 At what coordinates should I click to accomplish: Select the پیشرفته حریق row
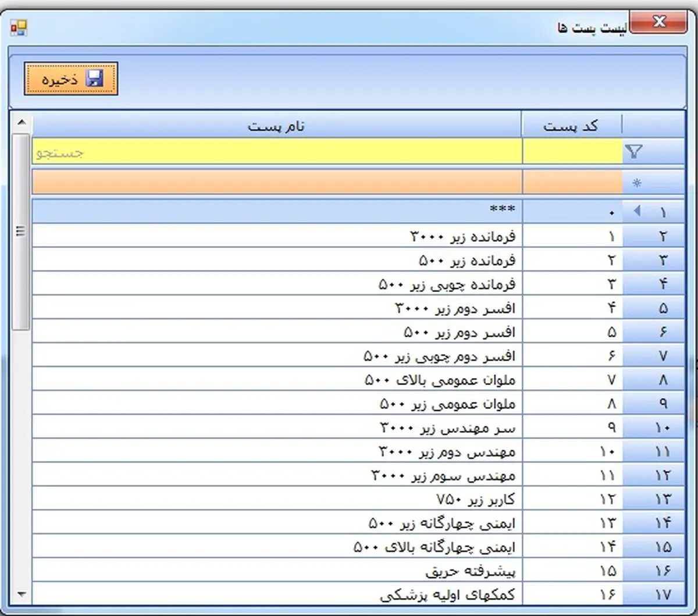click(358, 571)
